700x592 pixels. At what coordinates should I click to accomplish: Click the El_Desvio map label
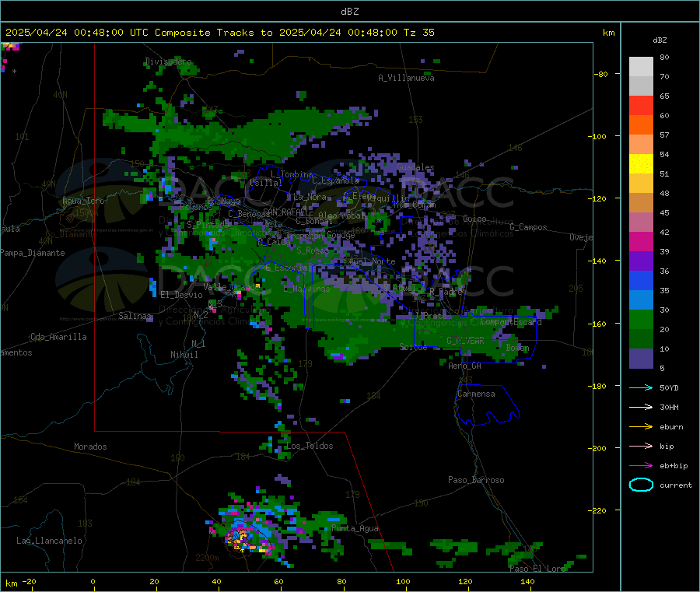coord(182,295)
